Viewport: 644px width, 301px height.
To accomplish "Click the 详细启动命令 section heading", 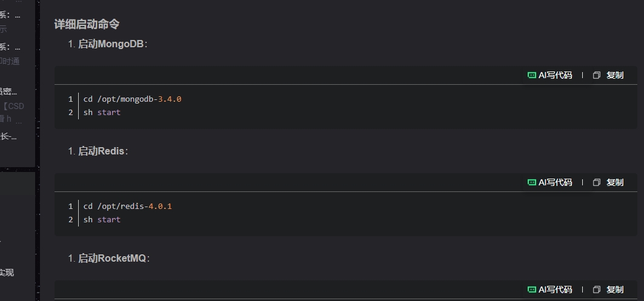I will (x=87, y=24).
